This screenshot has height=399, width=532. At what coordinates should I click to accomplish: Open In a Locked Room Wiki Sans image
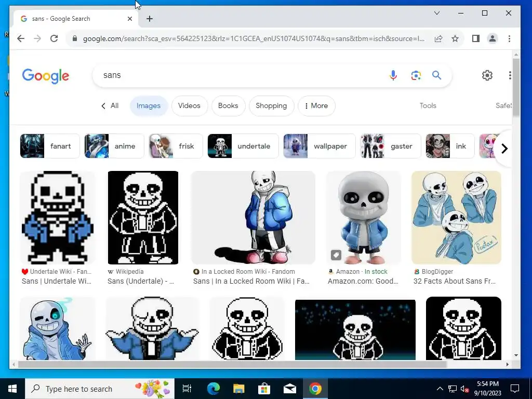coord(253,218)
